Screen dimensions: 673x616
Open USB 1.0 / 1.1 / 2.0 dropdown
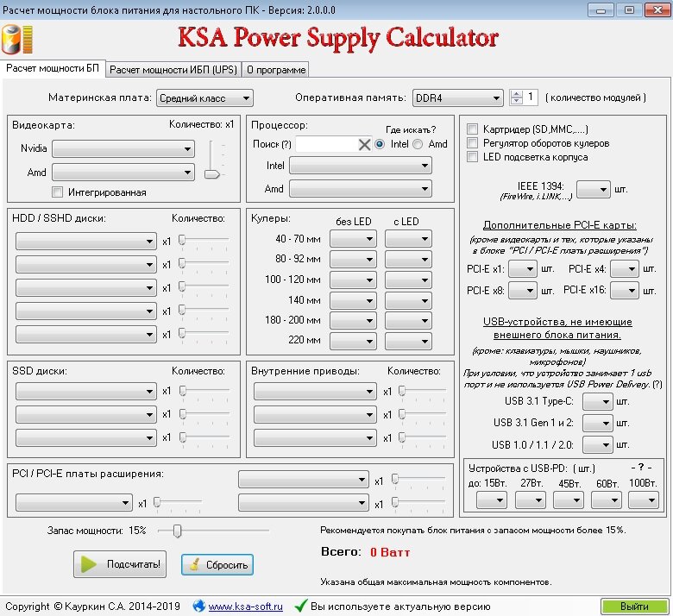pyautogui.click(x=597, y=444)
